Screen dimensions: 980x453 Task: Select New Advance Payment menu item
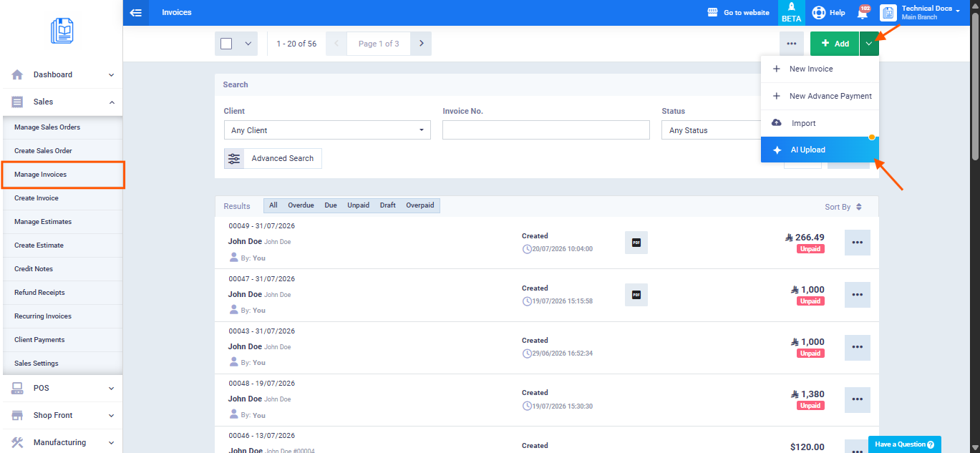point(820,96)
